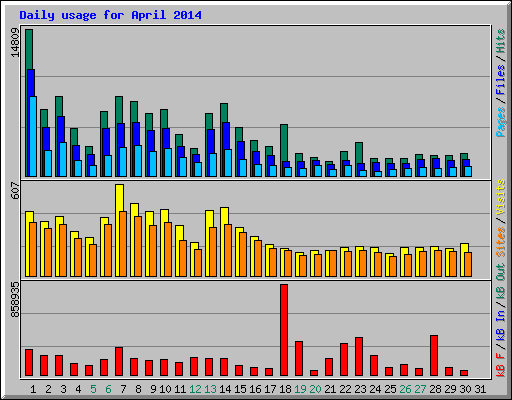Click green weekend day label 13
The width and height of the screenshot is (512, 400).
pyautogui.click(x=210, y=389)
